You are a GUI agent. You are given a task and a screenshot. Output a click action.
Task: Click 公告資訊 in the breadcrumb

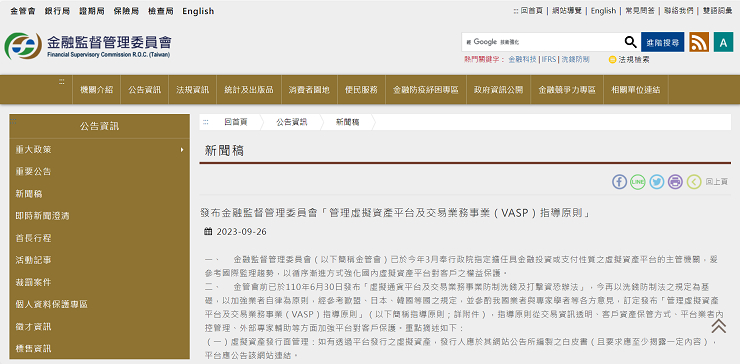(292, 122)
